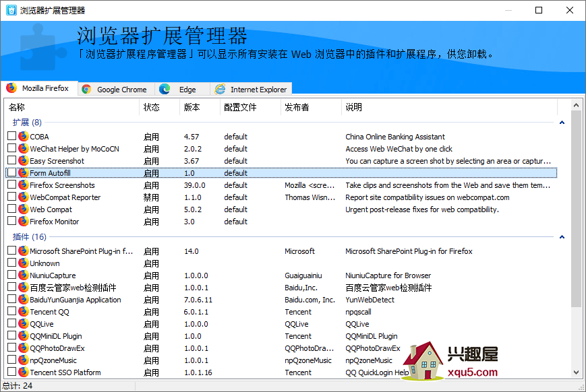
Task: Click the Firefox icon beside Firefox Monitor
Action: tap(23, 222)
